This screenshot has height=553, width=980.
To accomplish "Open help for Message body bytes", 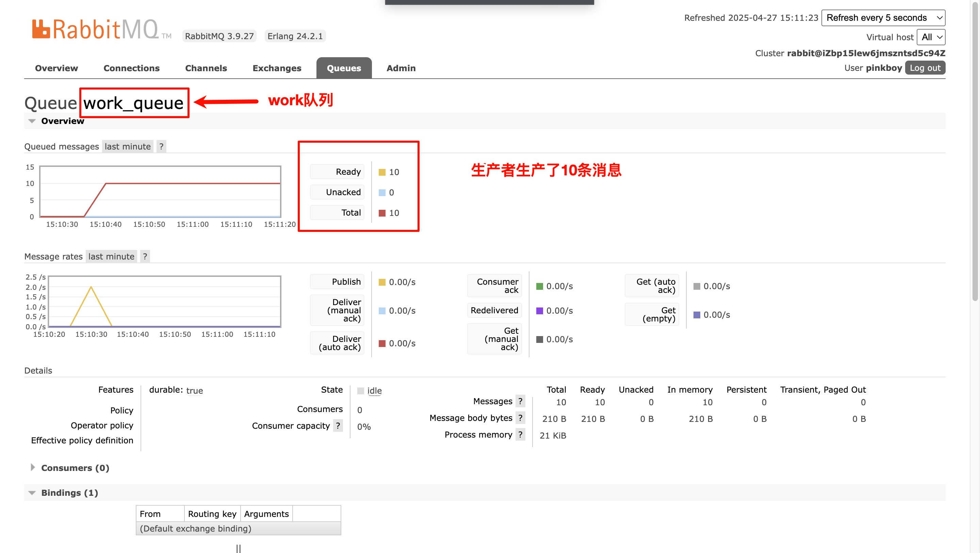I will pyautogui.click(x=520, y=418).
